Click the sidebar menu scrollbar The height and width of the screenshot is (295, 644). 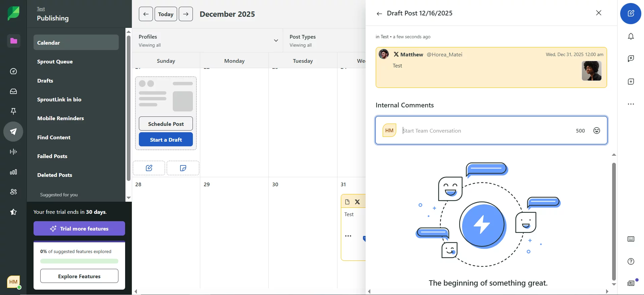pos(128,108)
